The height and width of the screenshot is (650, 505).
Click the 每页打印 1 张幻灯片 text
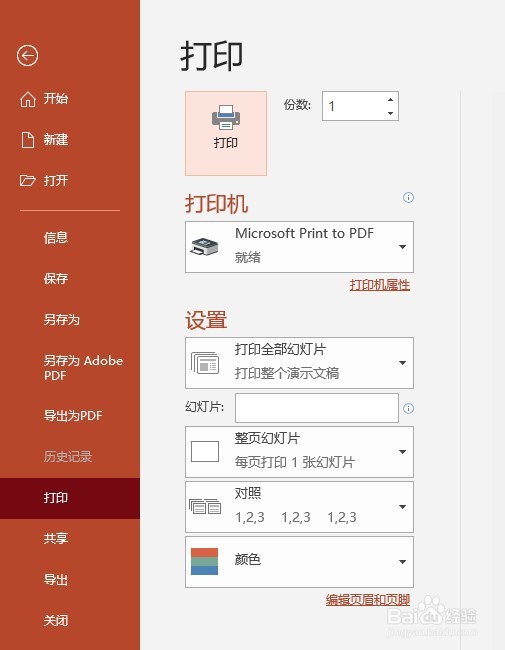[x=295, y=462]
